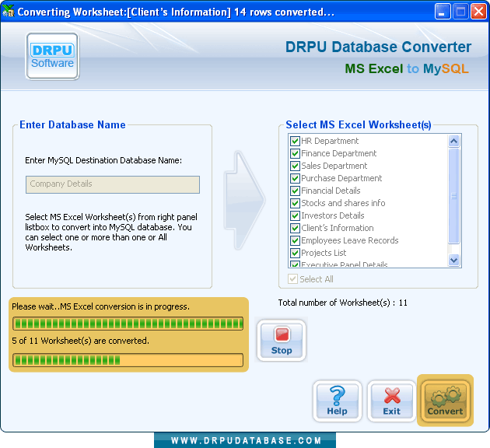Click the upper conversion progress bar

128,324
